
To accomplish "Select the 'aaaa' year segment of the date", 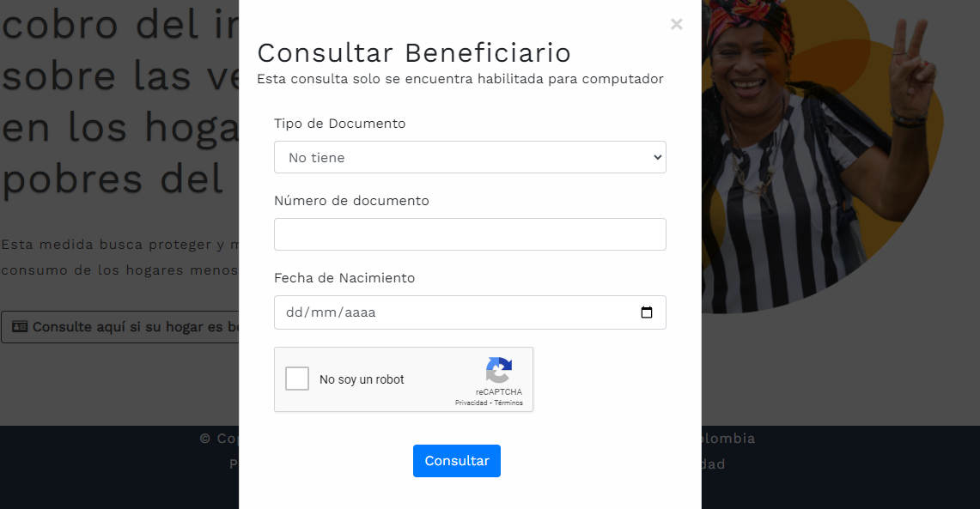I will click(360, 312).
